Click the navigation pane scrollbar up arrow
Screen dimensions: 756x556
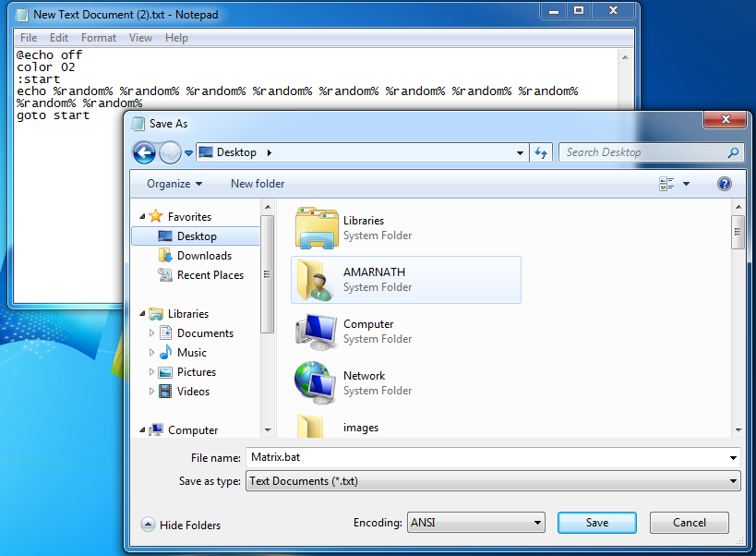pyautogui.click(x=268, y=207)
